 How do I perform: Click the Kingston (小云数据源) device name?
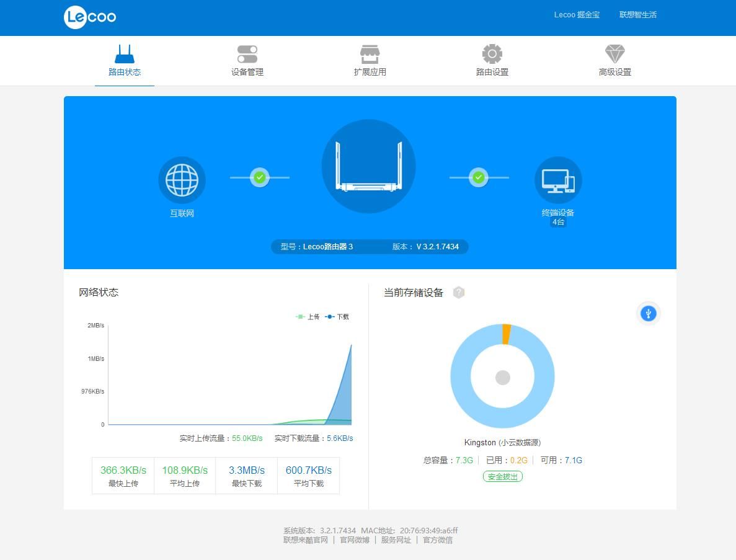(x=503, y=443)
